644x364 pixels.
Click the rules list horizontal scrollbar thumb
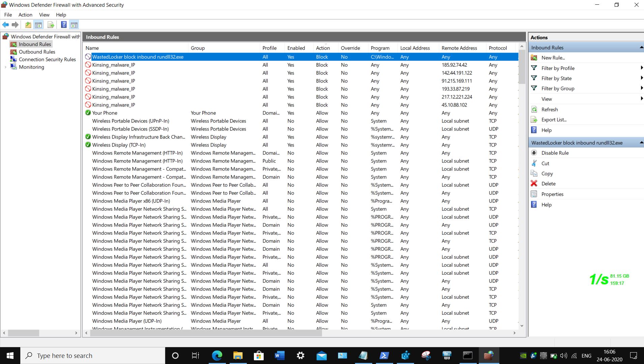(x=206, y=333)
